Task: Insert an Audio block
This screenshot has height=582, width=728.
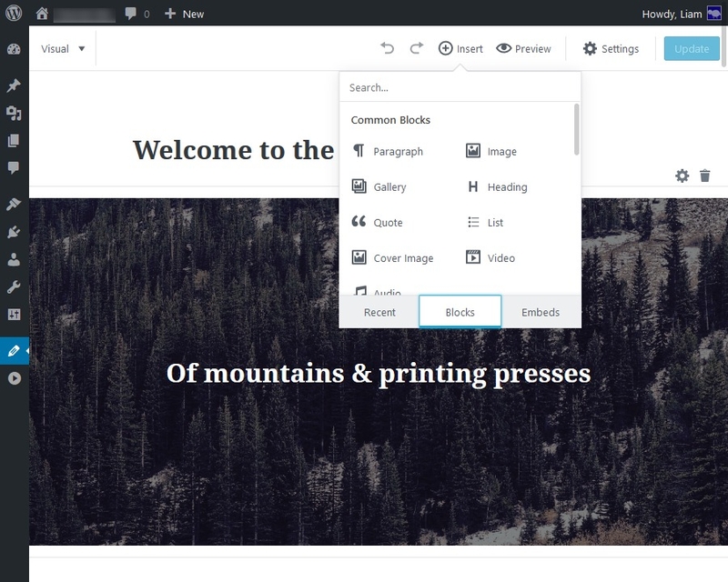Action: tap(377, 291)
